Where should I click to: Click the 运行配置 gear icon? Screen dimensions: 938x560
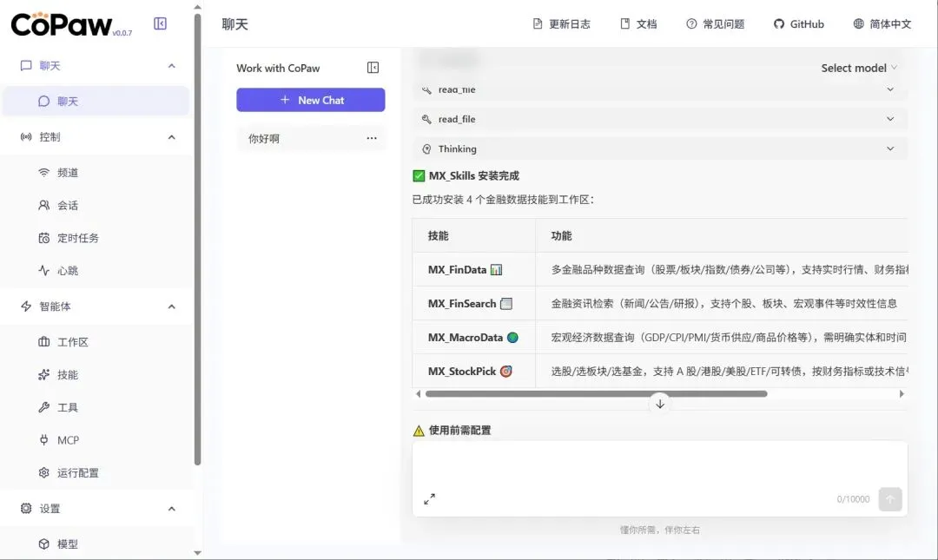(43, 472)
